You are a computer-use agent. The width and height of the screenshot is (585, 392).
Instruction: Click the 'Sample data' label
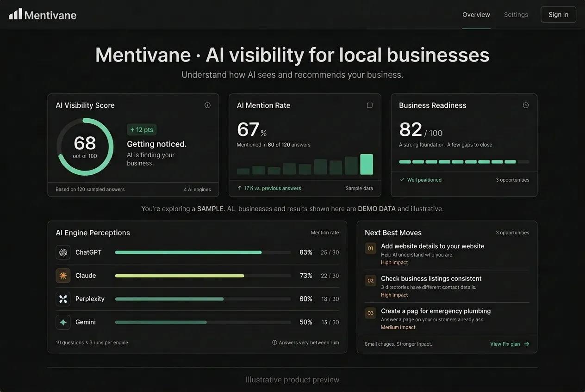point(359,188)
